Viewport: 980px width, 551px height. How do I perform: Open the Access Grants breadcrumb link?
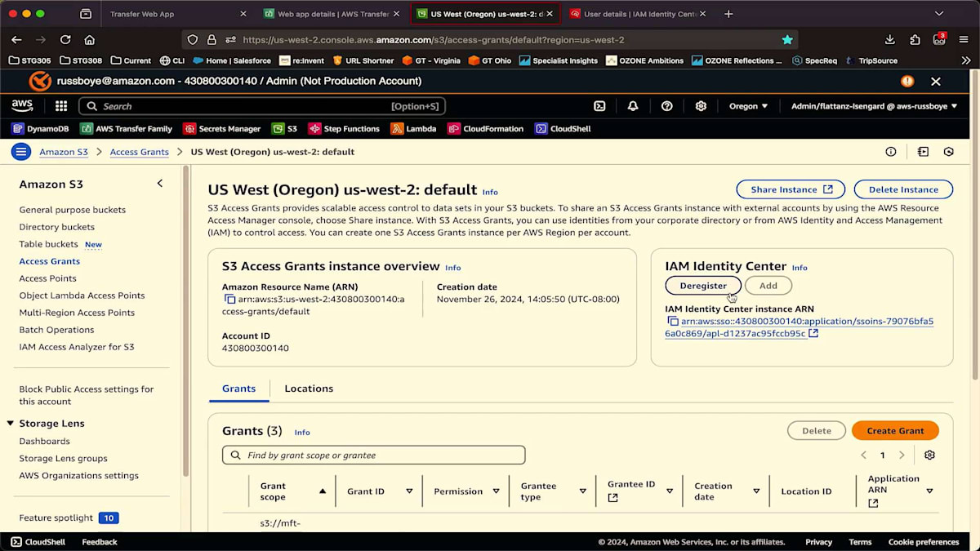click(140, 152)
